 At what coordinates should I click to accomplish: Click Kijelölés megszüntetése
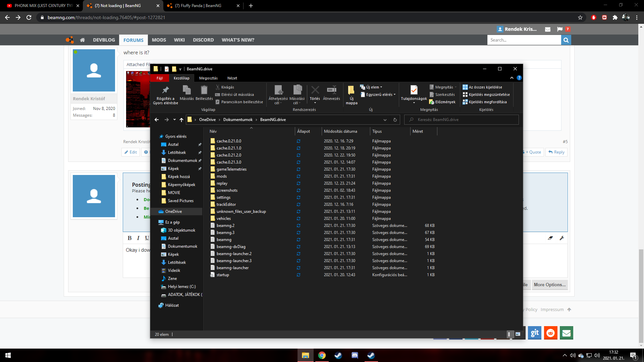[x=486, y=95]
